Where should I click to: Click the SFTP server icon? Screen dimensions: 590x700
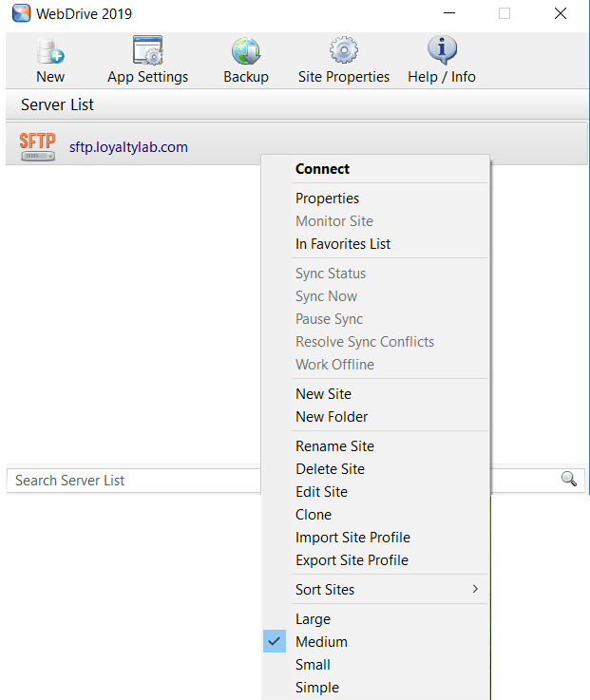click(38, 146)
